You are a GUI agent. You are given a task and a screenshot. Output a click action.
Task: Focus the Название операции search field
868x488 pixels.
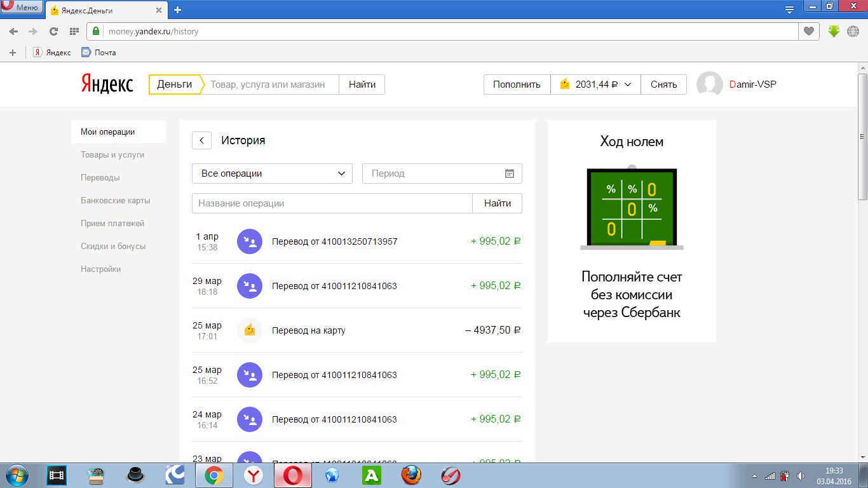[332, 203]
